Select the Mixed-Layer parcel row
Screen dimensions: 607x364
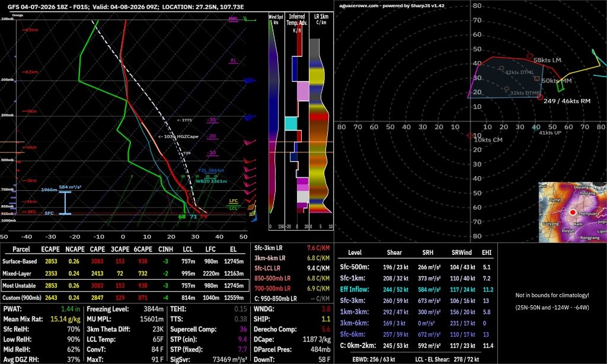124,273
